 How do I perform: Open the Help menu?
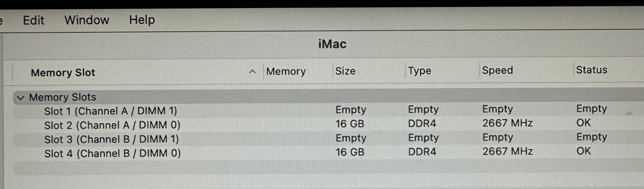point(142,20)
